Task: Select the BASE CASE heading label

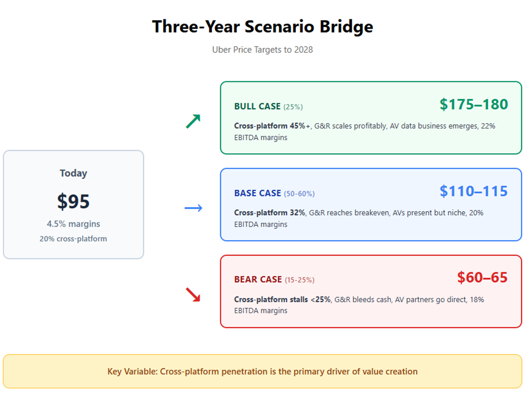Action: pos(257,193)
